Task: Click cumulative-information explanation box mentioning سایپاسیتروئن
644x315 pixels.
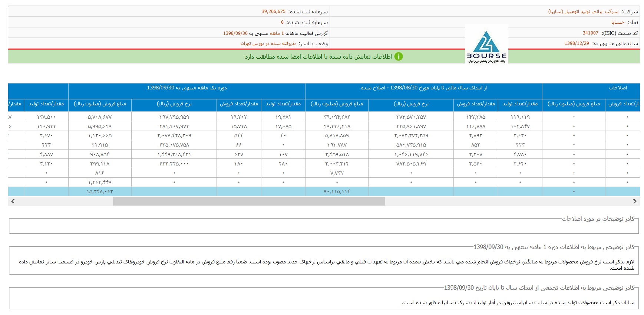Action: (x=324, y=298)
